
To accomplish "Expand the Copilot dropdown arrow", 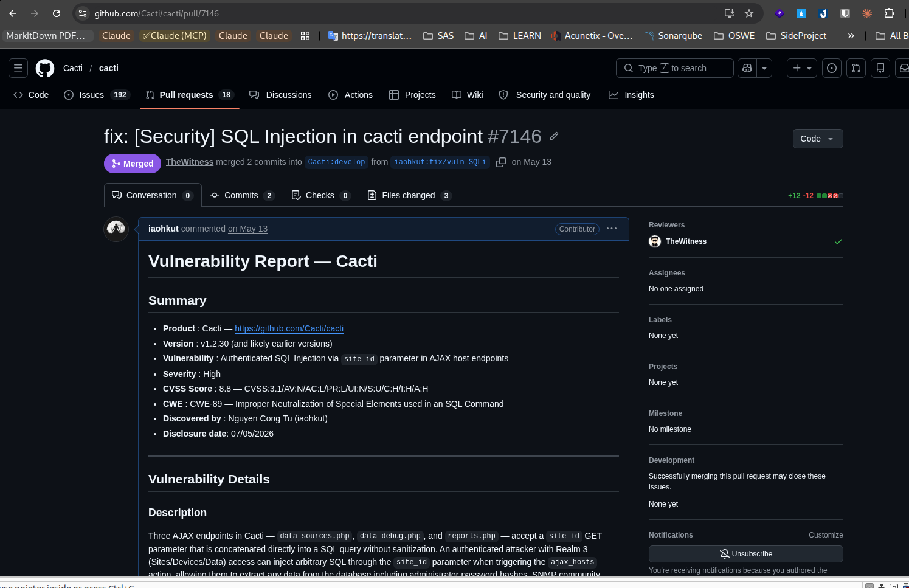I will point(764,68).
